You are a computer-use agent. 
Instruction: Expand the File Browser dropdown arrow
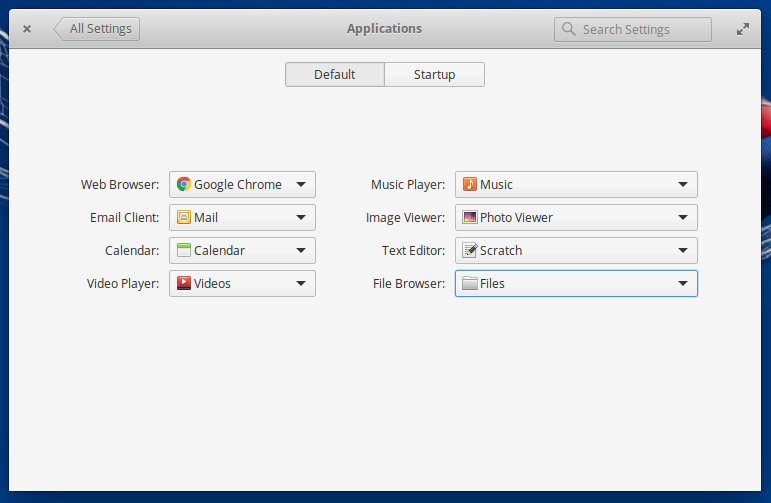click(683, 283)
